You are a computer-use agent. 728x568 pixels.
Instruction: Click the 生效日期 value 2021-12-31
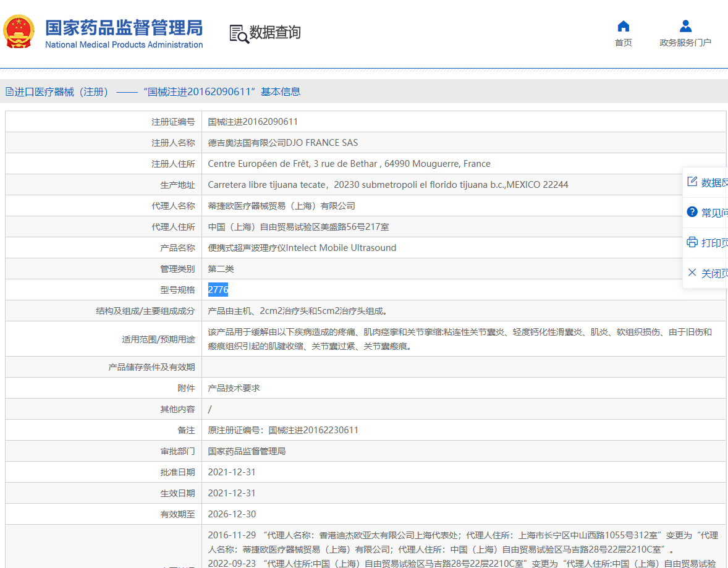click(232, 493)
